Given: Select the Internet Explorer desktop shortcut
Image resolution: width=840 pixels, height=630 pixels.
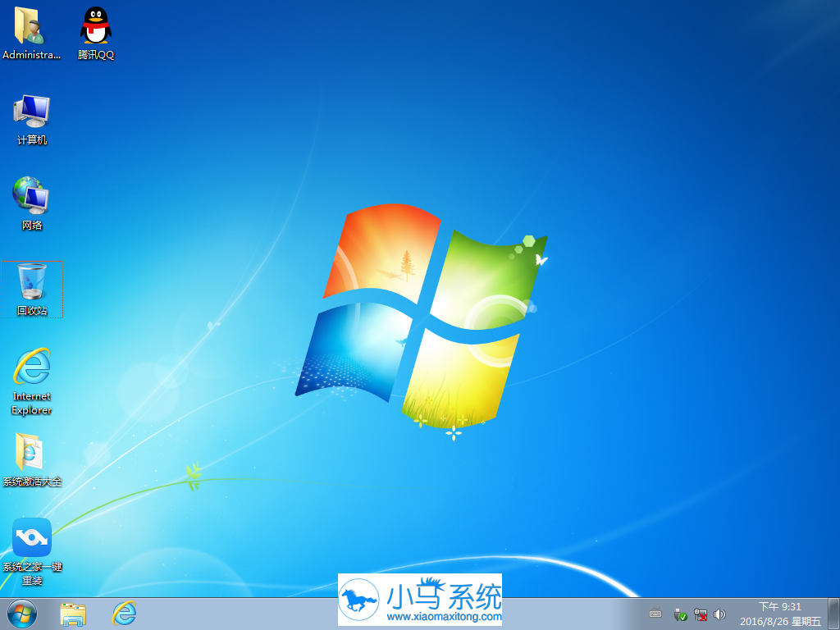Looking at the screenshot, I should click(32, 381).
